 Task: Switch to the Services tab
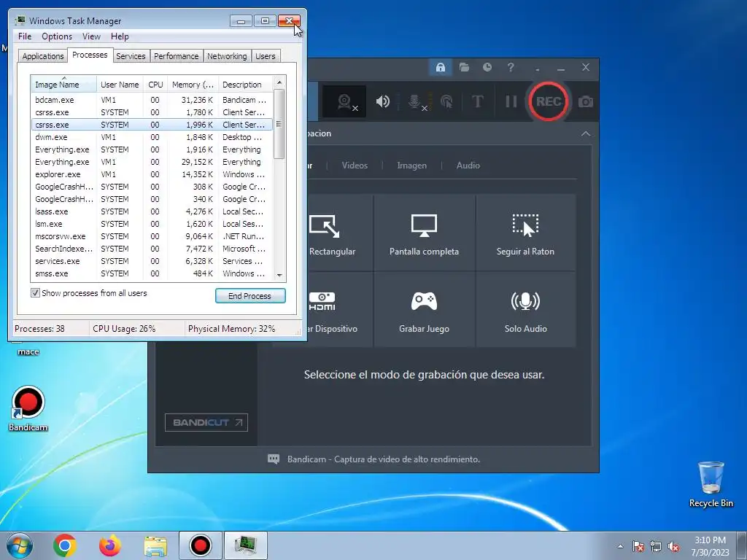click(x=131, y=56)
